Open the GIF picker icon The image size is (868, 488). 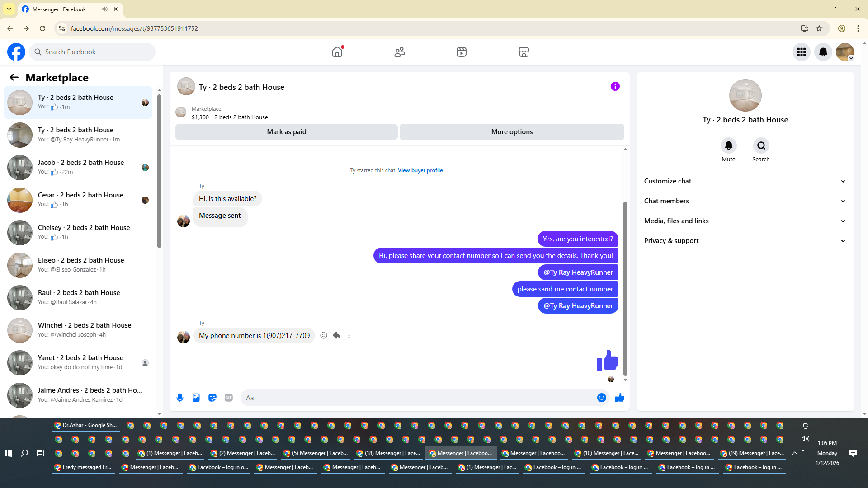pos(229,398)
